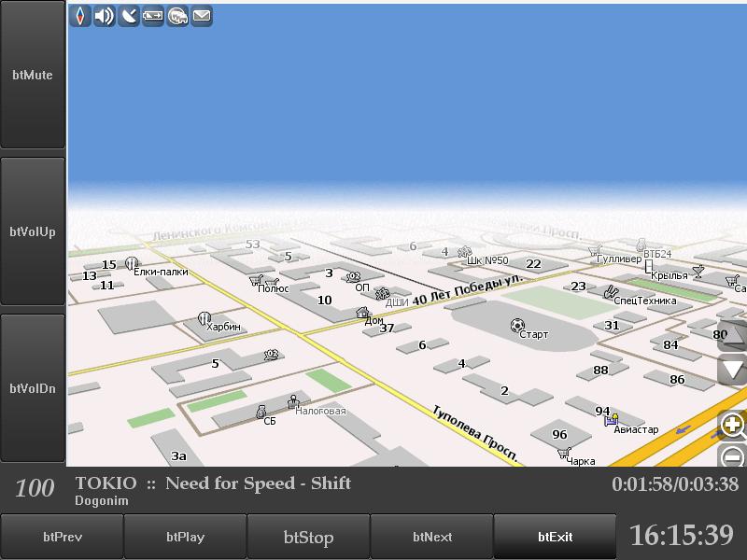
Task: Select the Старт stadium marker on map
Action: coord(517,325)
